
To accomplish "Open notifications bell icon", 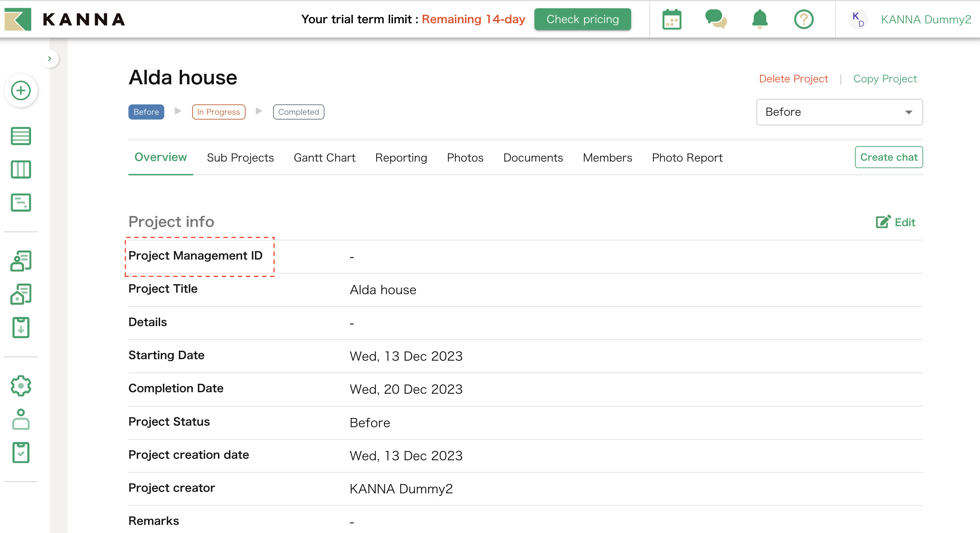I will point(759,19).
